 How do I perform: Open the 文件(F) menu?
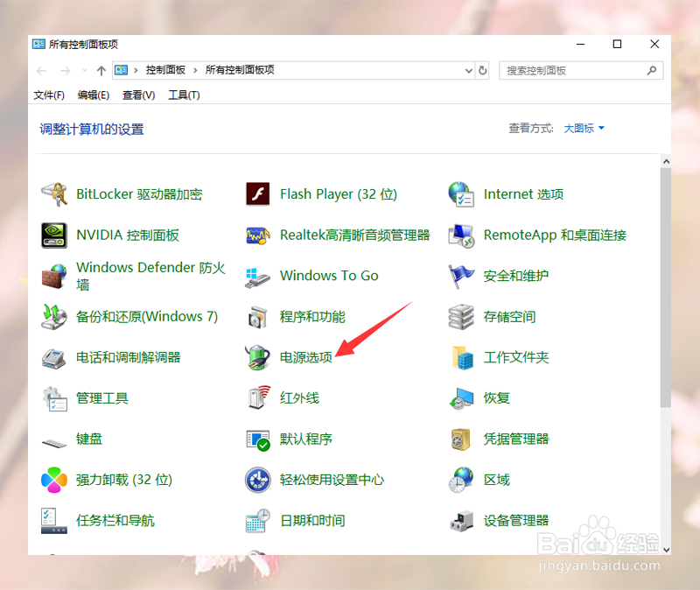[49, 95]
